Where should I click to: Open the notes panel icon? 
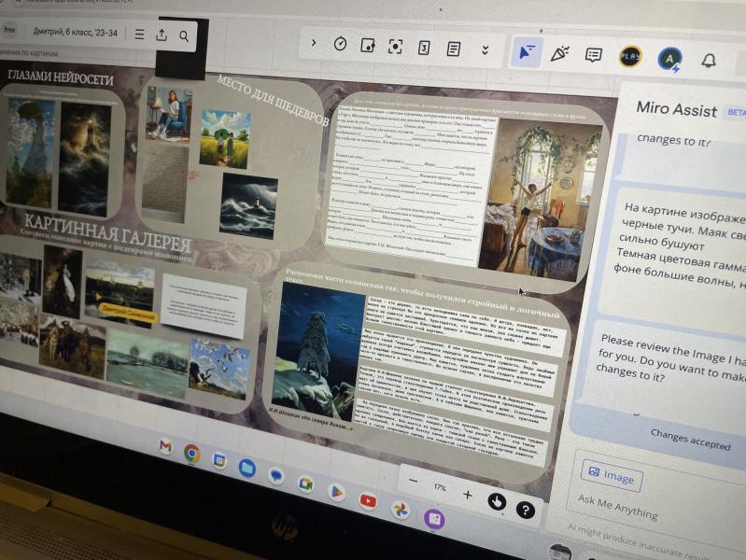[x=454, y=49]
